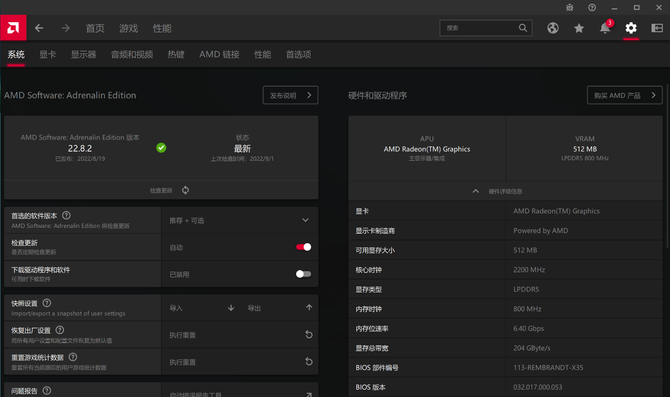Click 检查更新 button below version
Screen dimensions: 670x397
[x=161, y=191]
